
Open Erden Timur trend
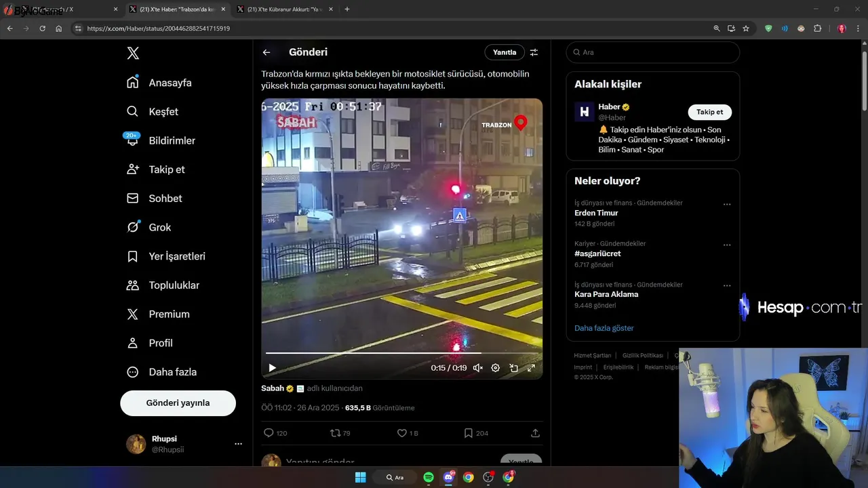click(x=596, y=213)
